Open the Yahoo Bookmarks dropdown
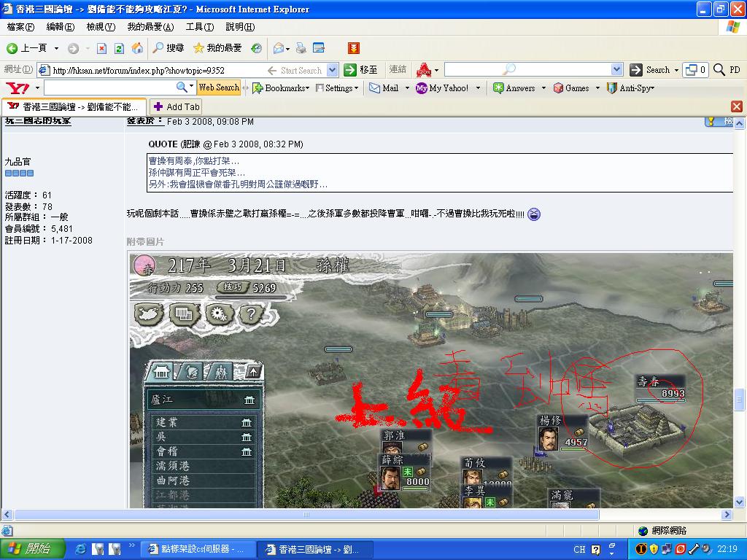This screenshot has width=747, height=560. point(281,88)
